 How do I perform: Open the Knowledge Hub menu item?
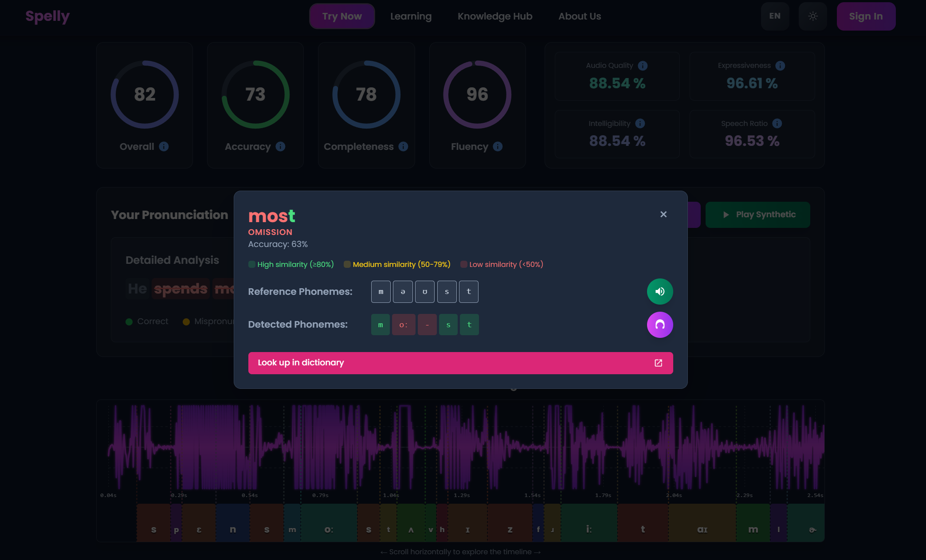tap(494, 16)
